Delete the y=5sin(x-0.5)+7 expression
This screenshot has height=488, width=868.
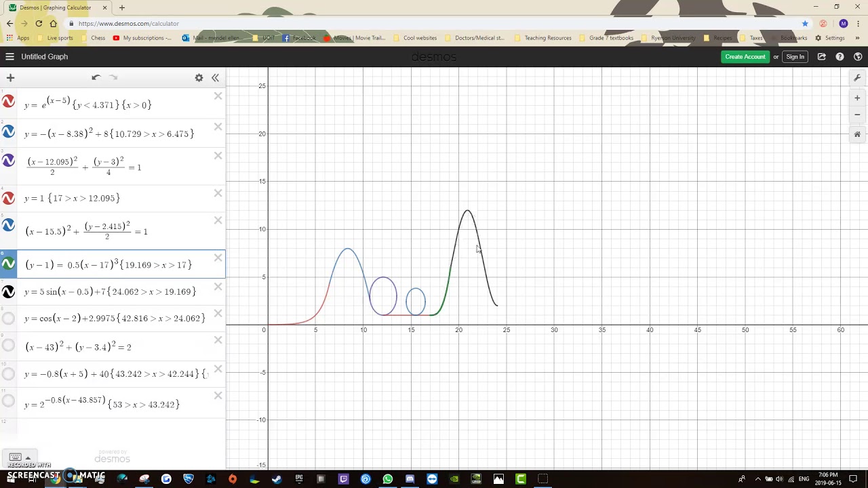click(x=218, y=287)
